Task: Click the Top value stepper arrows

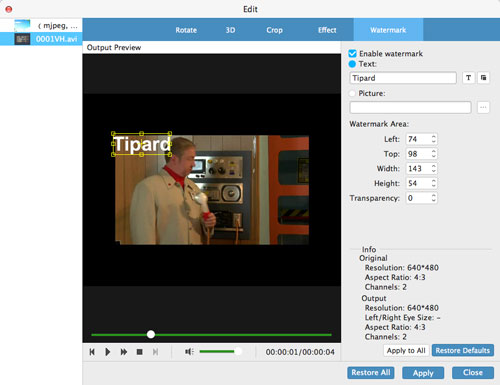Action: point(433,154)
